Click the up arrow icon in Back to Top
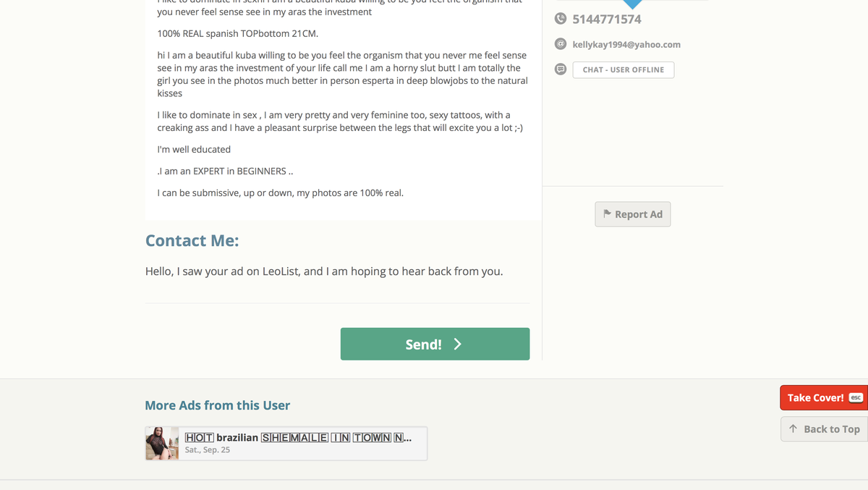Viewport: 868px width, 490px height. (x=793, y=429)
